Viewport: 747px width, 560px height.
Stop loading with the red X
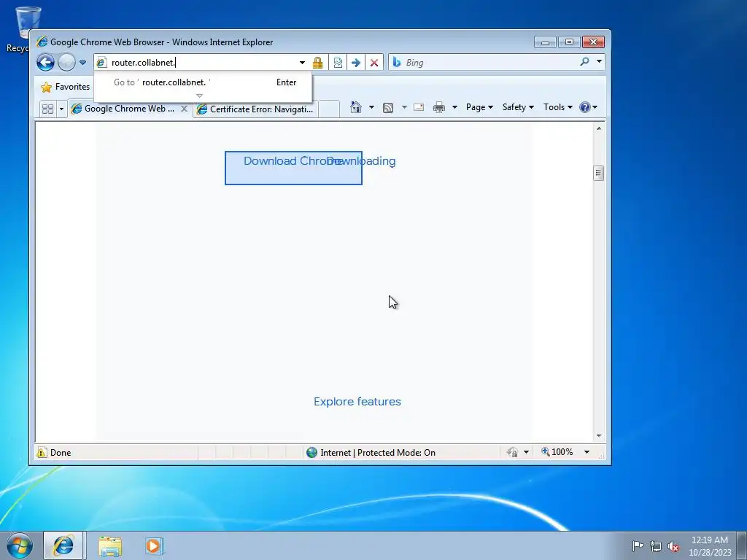point(374,63)
